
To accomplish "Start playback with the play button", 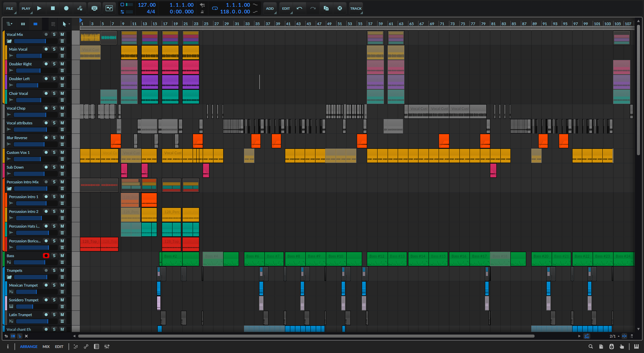I will 39,8.
